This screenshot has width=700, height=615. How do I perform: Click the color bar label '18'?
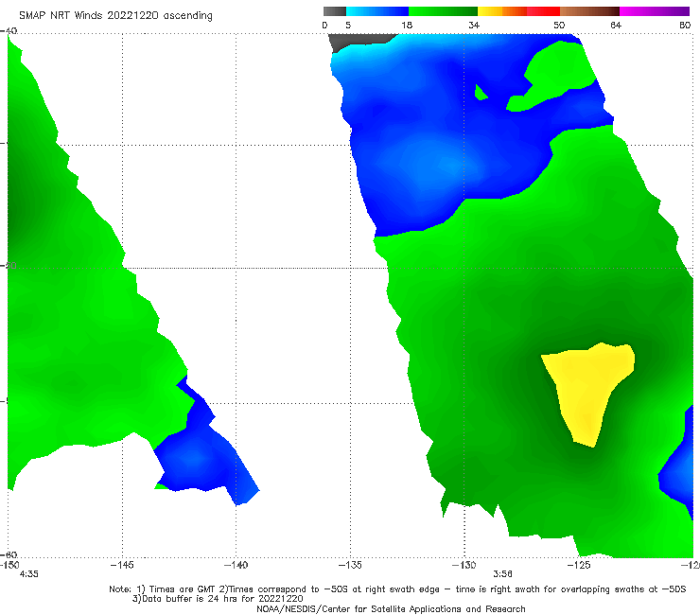(x=407, y=25)
